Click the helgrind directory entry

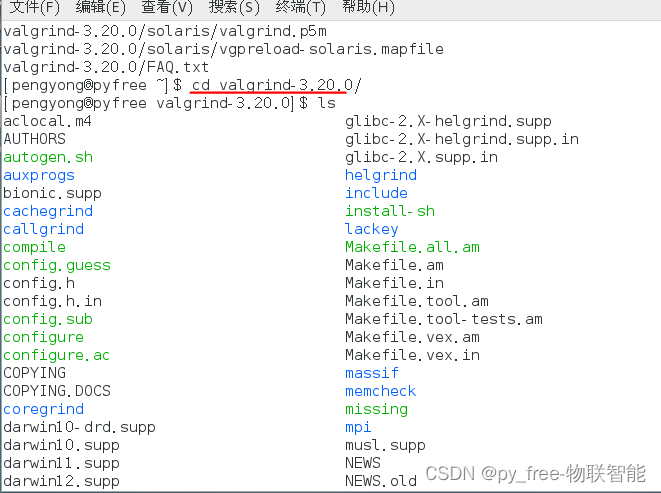pyautogui.click(x=381, y=175)
